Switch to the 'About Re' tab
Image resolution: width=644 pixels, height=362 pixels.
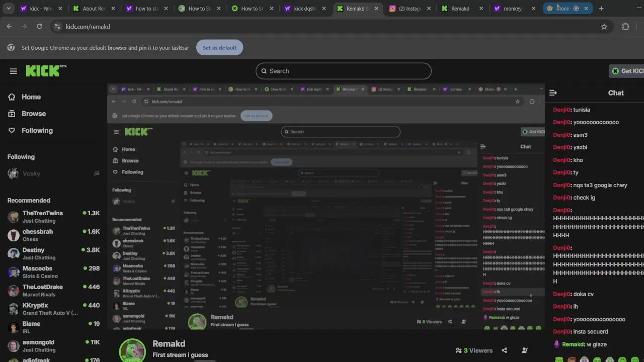tap(94, 9)
